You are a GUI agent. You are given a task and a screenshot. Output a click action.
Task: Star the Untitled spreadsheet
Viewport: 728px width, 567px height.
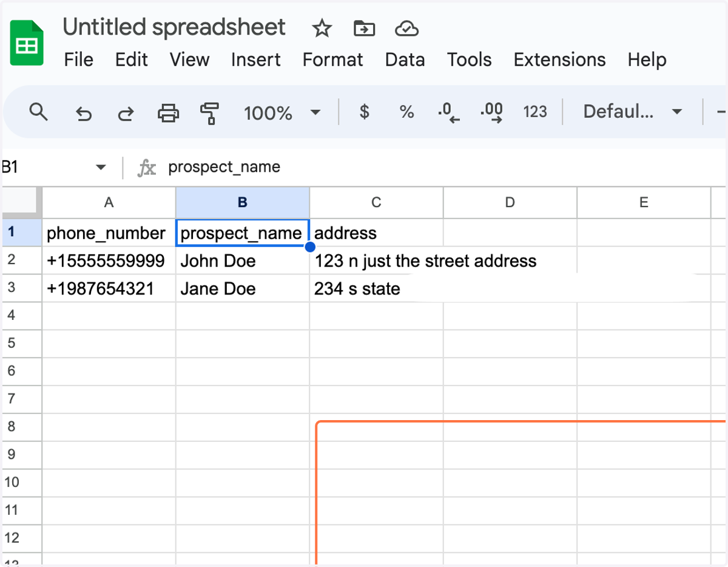click(322, 28)
